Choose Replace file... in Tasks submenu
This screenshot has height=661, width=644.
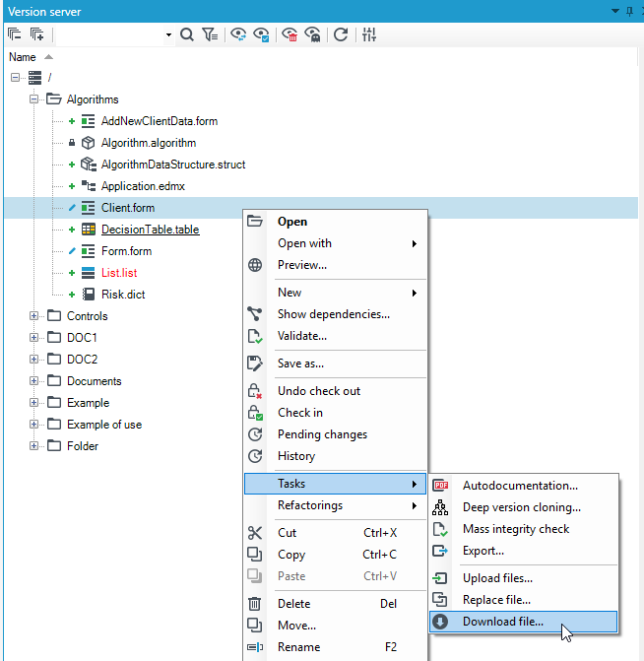click(x=524, y=600)
